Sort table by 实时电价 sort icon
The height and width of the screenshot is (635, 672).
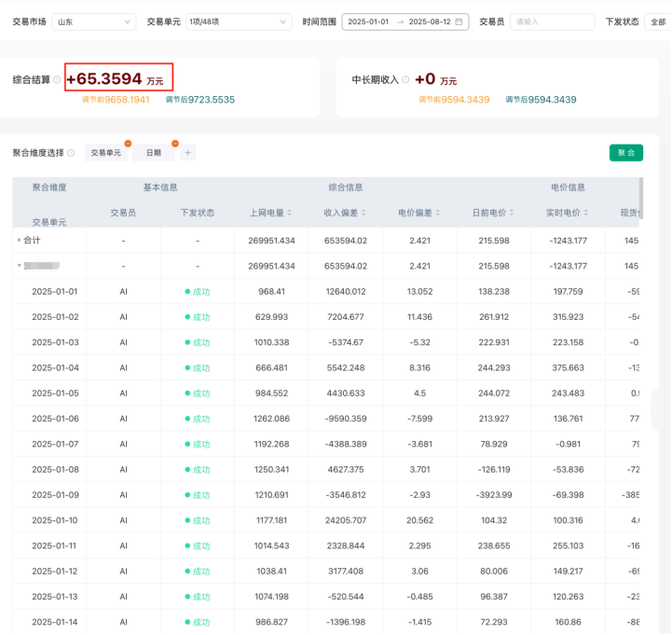tap(587, 213)
